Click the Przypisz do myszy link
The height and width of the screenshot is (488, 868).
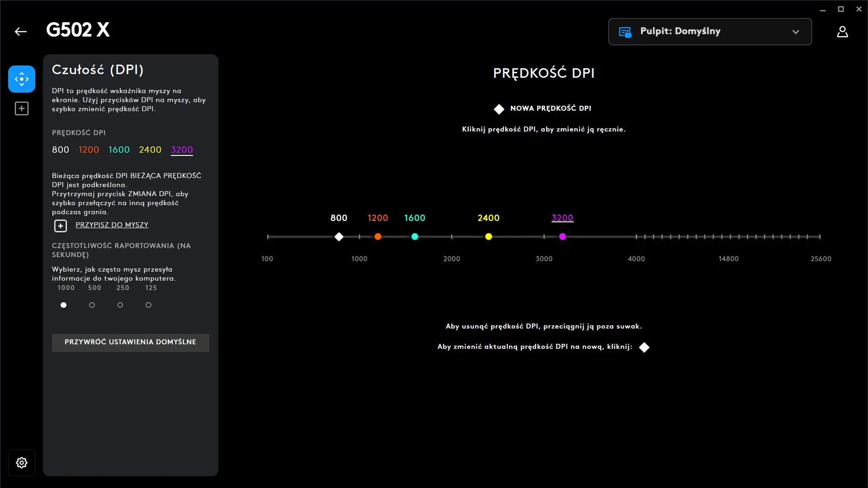pyautogui.click(x=112, y=225)
